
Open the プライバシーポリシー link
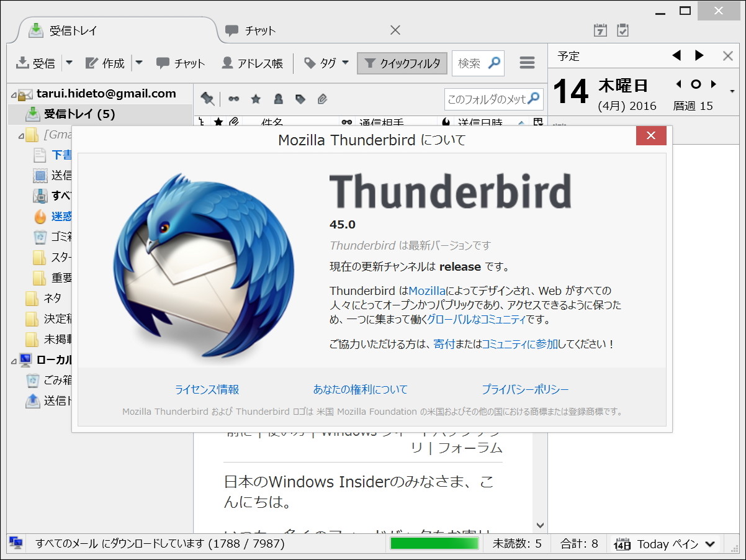[x=526, y=389]
